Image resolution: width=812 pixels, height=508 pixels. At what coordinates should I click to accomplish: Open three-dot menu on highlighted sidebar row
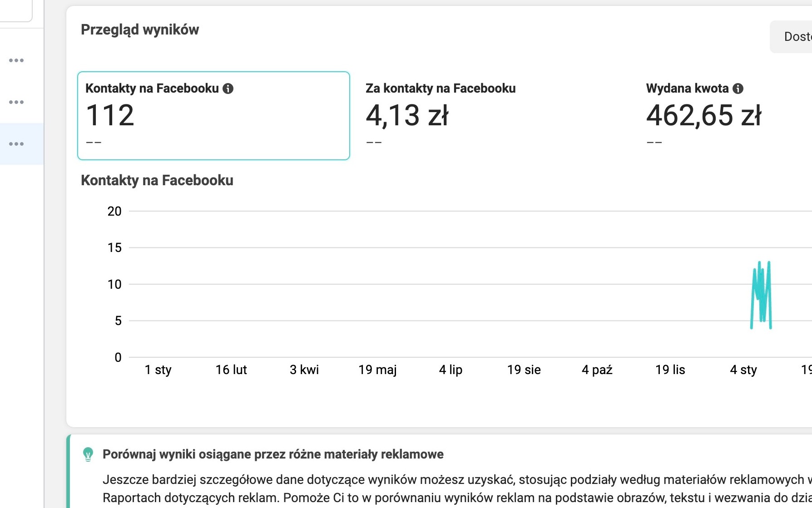16,144
